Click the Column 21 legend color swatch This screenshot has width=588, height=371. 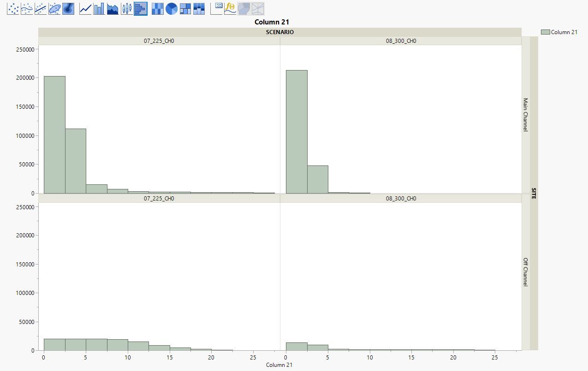pyautogui.click(x=545, y=32)
